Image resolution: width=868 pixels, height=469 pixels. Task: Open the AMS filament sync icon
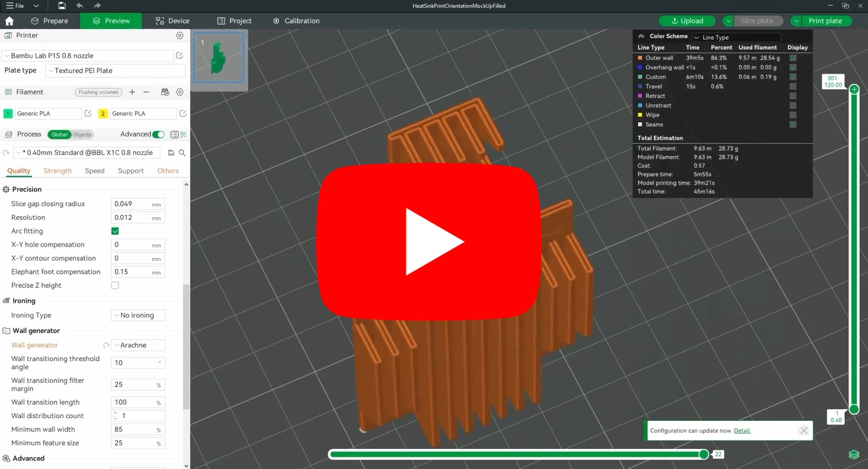(165, 92)
